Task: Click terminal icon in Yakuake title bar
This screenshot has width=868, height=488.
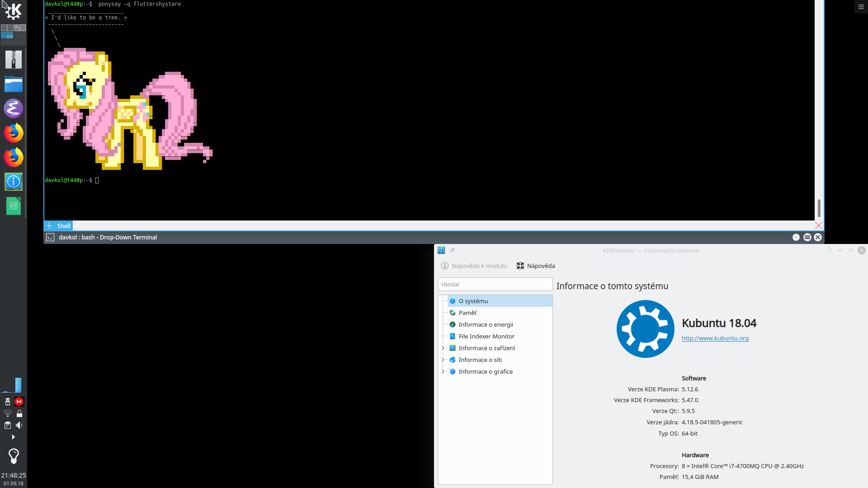Action: click(50, 237)
